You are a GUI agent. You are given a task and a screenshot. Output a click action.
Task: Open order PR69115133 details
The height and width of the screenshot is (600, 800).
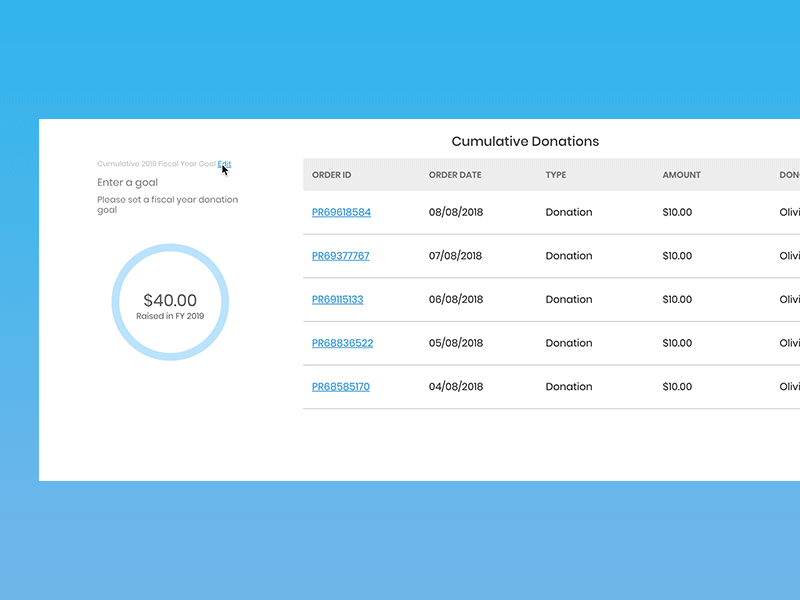(x=339, y=299)
